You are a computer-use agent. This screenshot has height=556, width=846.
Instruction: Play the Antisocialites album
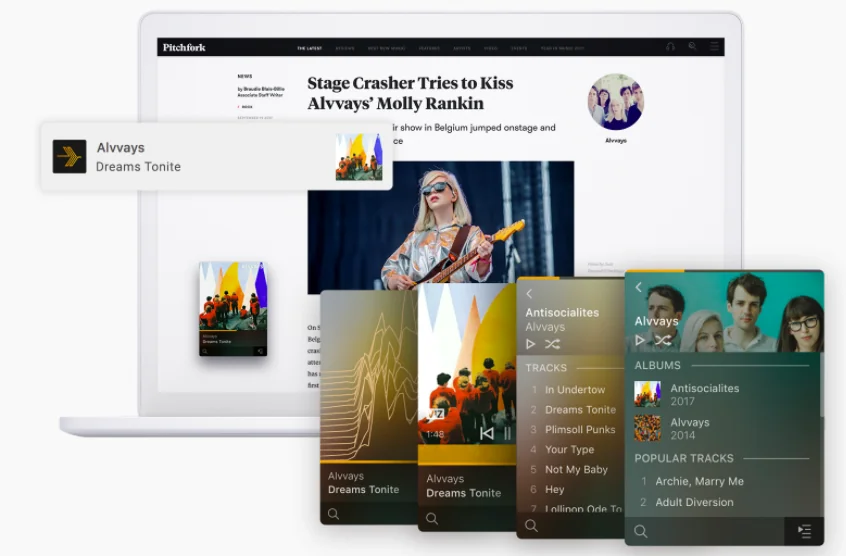[x=530, y=344]
